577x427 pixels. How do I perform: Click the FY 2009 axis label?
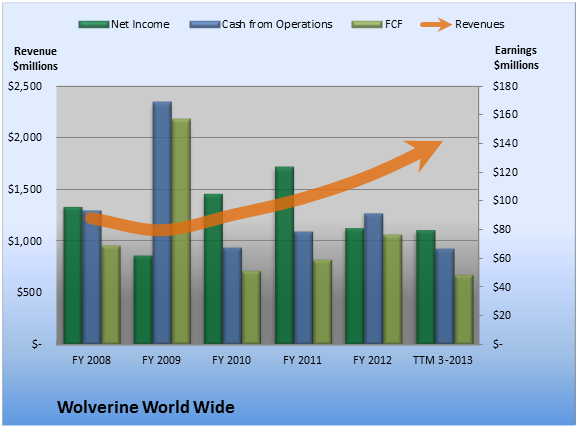pyautogui.click(x=161, y=360)
